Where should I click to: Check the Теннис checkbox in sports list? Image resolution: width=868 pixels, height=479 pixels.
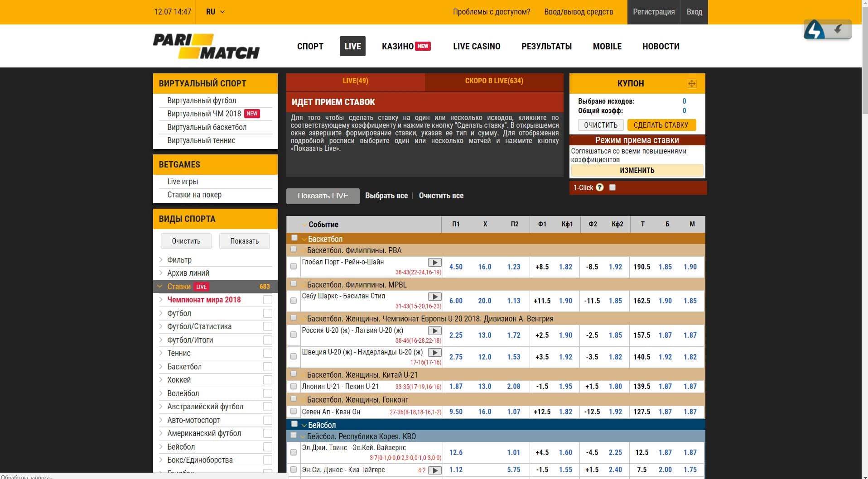(268, 353)
